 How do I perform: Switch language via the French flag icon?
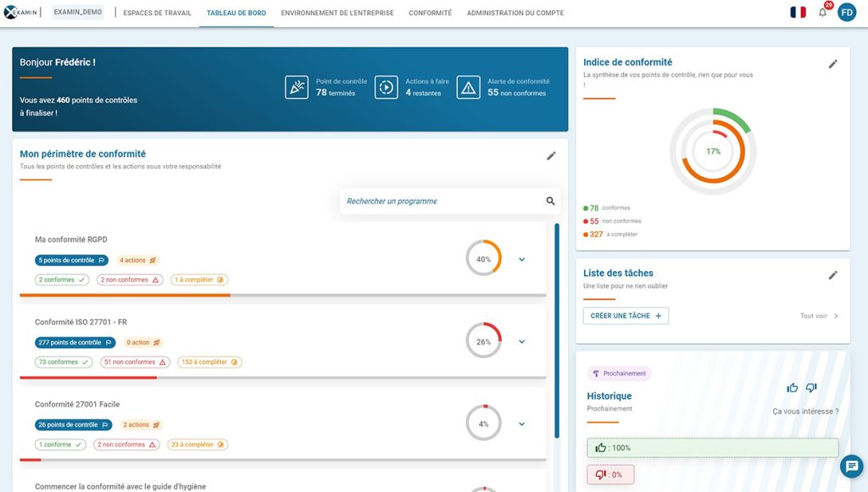797,13
